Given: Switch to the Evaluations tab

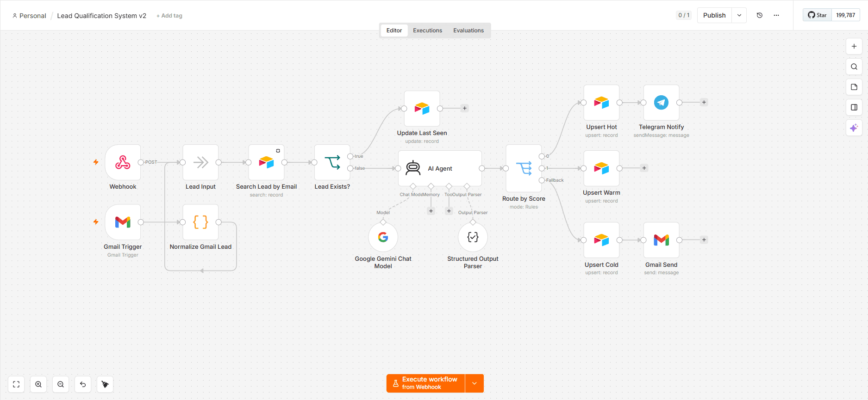Looking at the screenshot, I should point(468,31).
